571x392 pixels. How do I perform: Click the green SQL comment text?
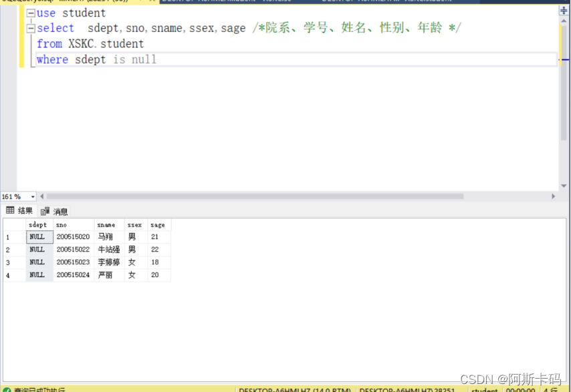pyautogui.click(x=357, y=27)
